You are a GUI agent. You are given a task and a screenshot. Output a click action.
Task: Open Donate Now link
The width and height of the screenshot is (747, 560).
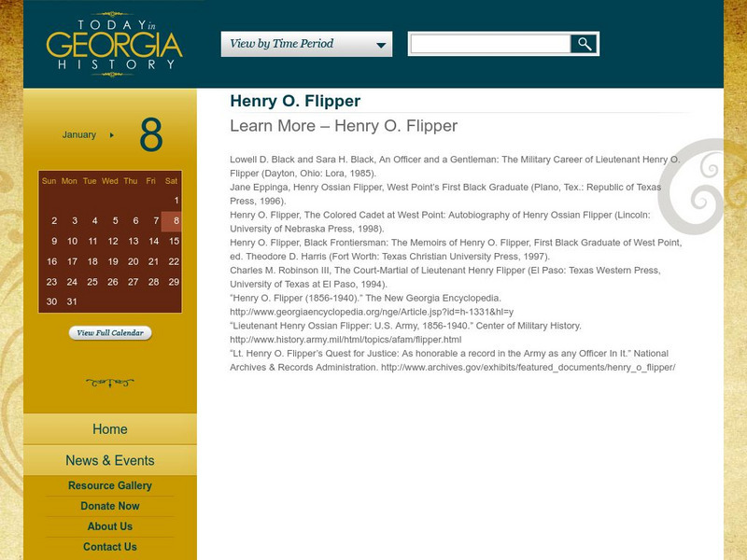click(x=110, y=506)
